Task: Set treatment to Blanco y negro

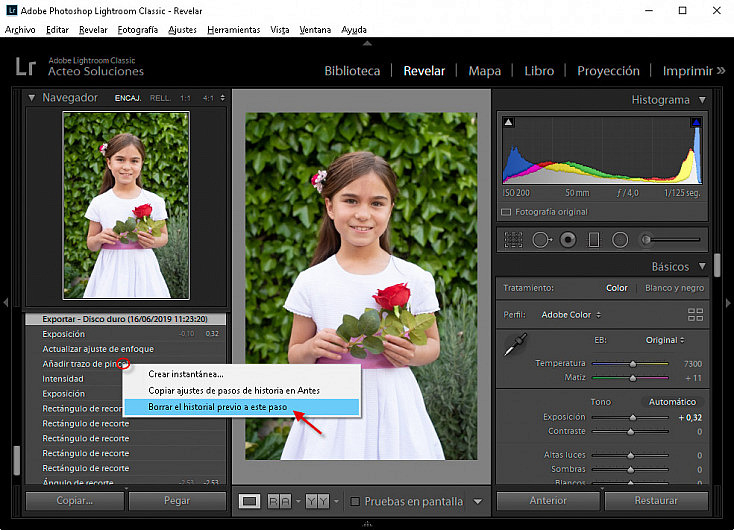Action: click(674, 288)
